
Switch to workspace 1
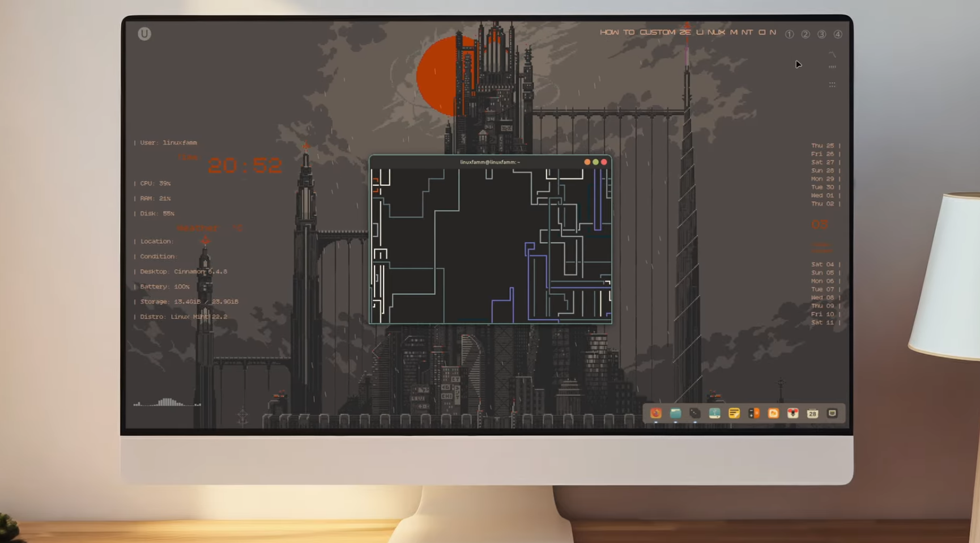point(789,34)
